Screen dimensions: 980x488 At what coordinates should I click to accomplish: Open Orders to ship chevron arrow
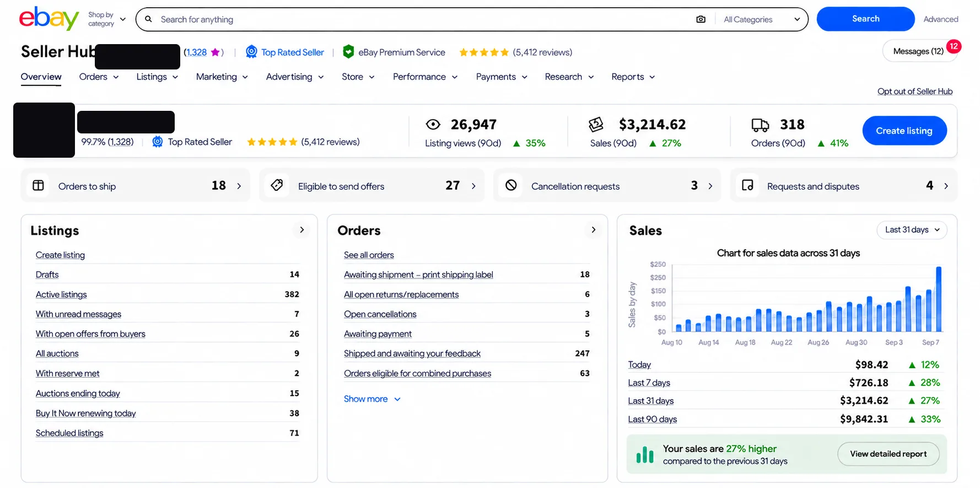[x=239, y=186]
